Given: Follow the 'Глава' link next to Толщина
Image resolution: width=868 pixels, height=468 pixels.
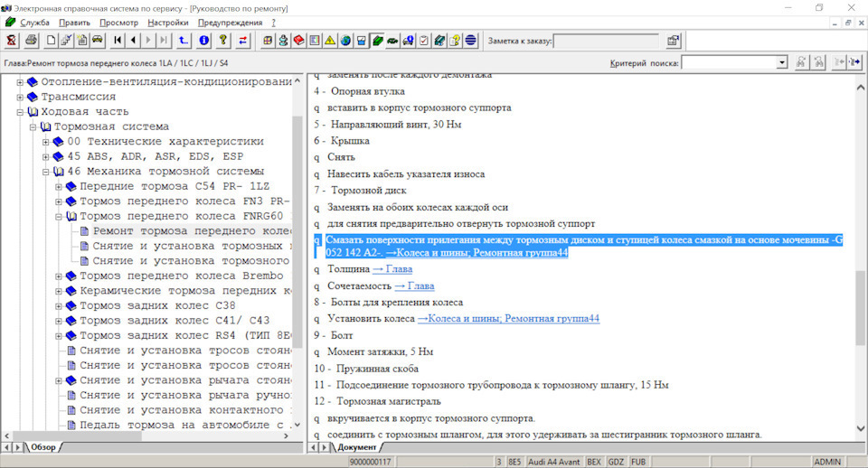Looking at the screenshot, I should click(392, 269).
